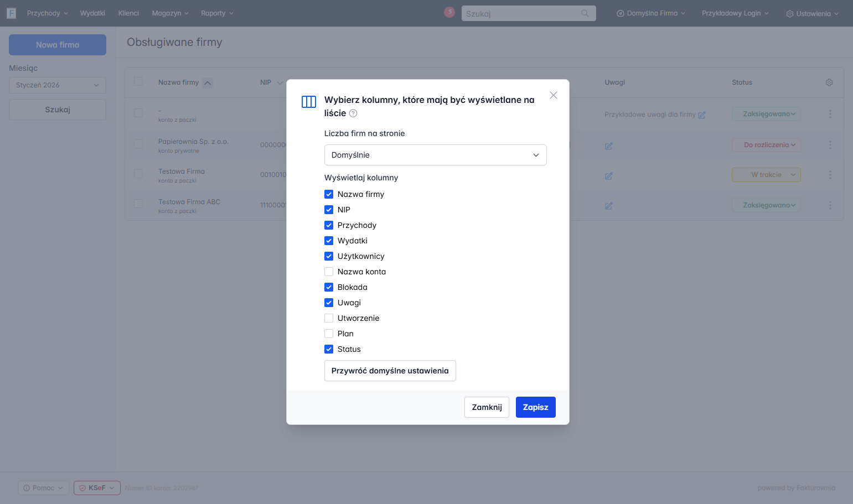The width and height of the screenshot is (853, 504).
Task: Uncheck the Status column checkbox
Action: coord(329,349)
